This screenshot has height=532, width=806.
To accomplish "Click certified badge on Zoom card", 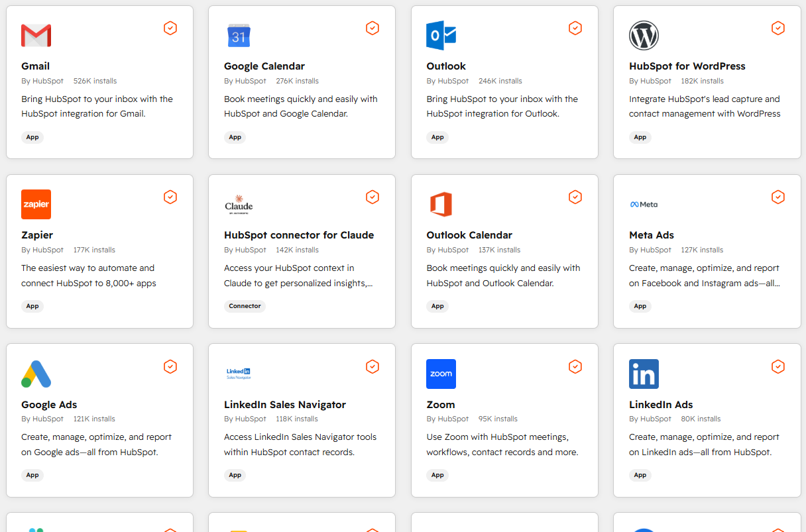I will pyautogui.click(x=575, y=366).
